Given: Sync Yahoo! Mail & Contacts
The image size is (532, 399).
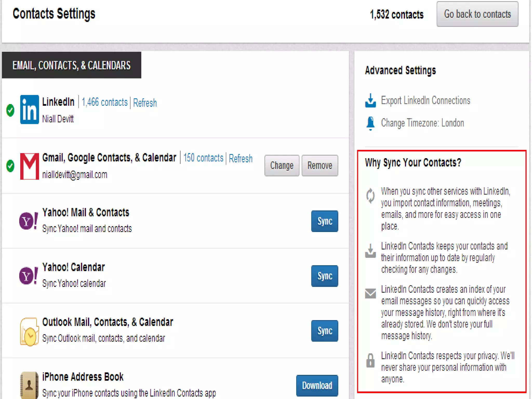Looking at the screenshot, I should 324,221.
